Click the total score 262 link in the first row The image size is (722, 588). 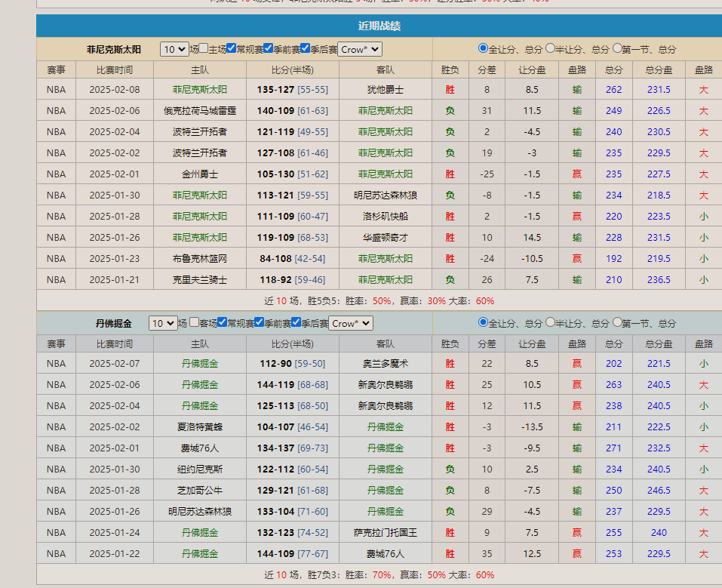coord(613,89)
